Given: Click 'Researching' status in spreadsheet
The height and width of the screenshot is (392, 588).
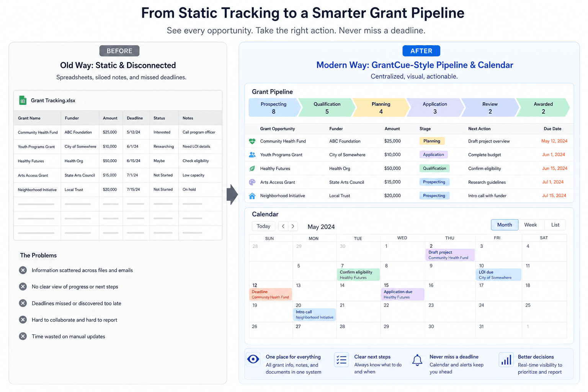Looking at the screenshot, I should (163, 146).
